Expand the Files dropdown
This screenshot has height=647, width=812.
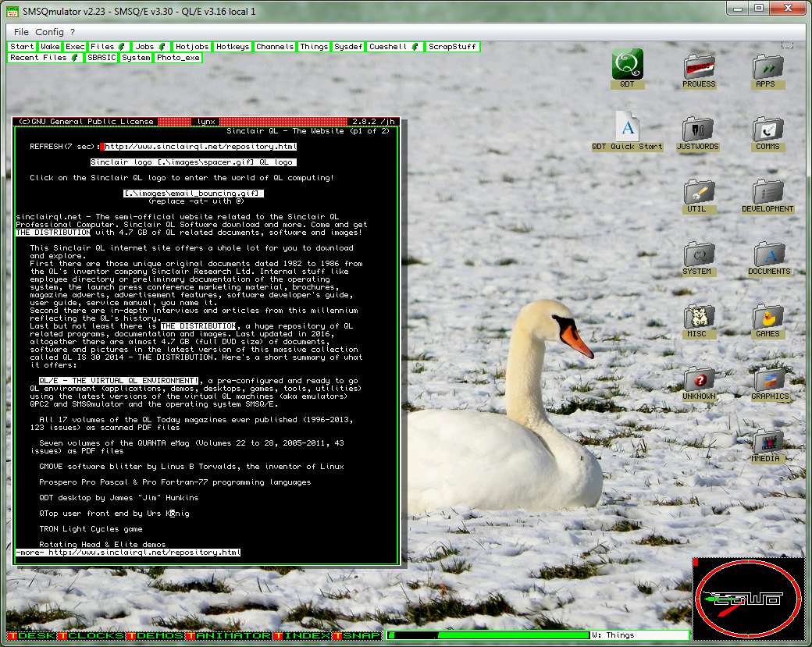109,47
